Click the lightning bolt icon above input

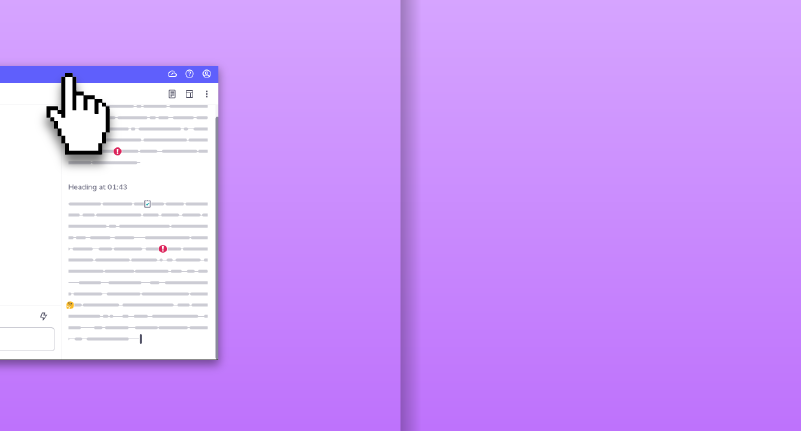point(43,316)
